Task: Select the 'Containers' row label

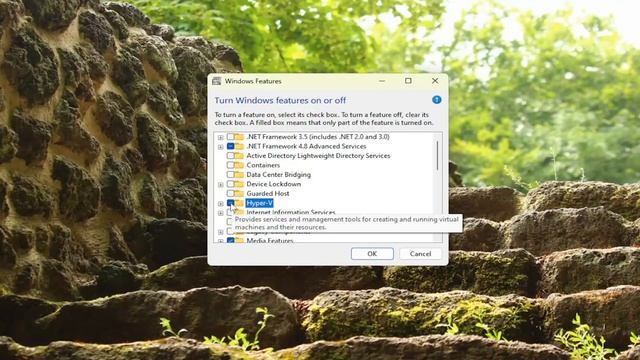Action: 263,165
